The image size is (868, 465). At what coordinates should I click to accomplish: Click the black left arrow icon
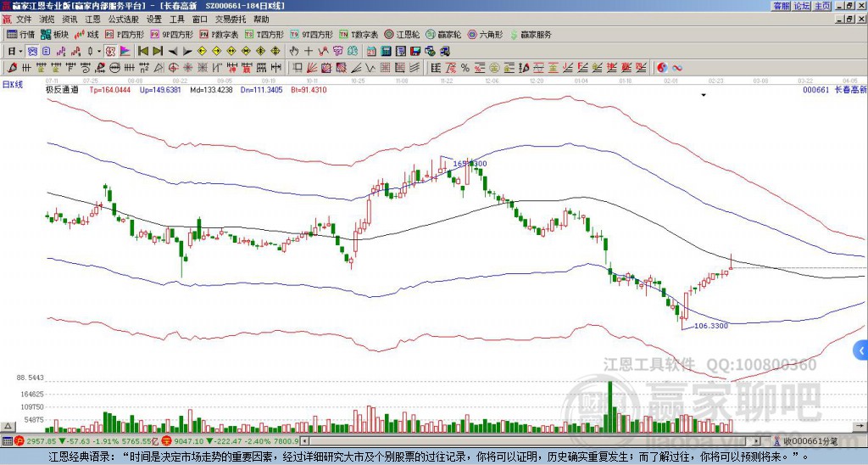[173, 52]
